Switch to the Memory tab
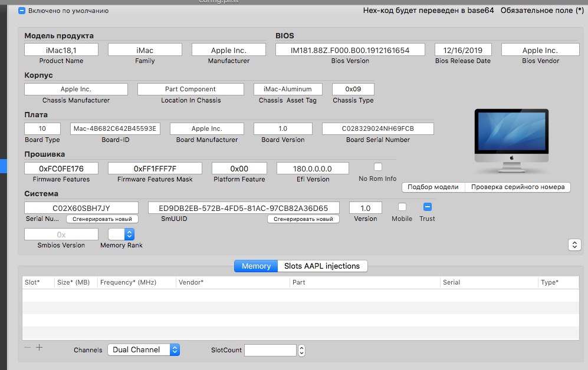 pyautogui.click(x=256, y=266)
